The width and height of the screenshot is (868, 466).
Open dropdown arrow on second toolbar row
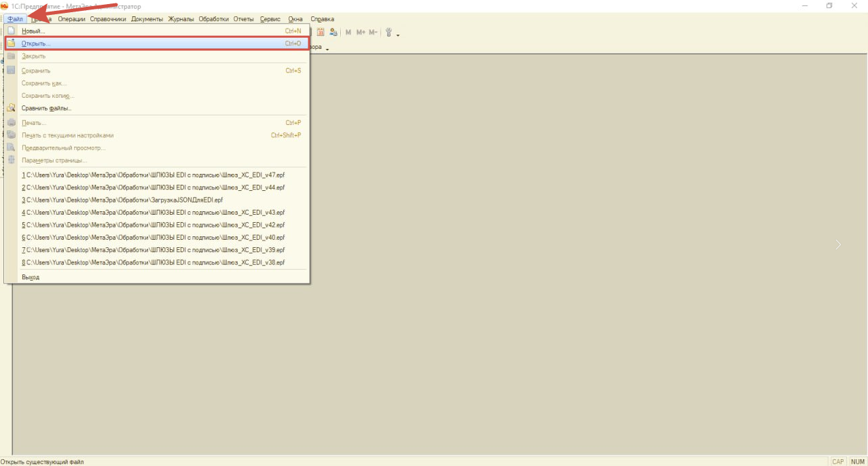coord(327,49)
